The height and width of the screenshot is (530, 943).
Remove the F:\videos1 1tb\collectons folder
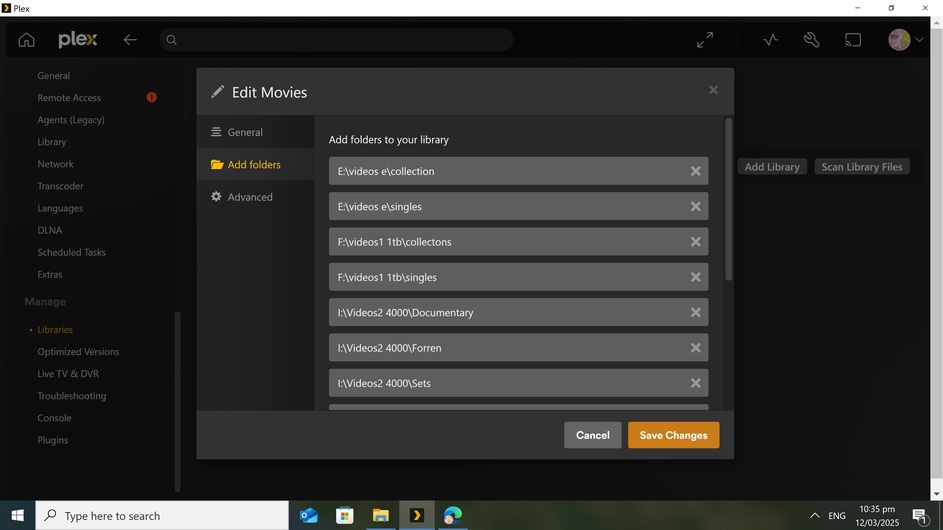tap(695, 242)
